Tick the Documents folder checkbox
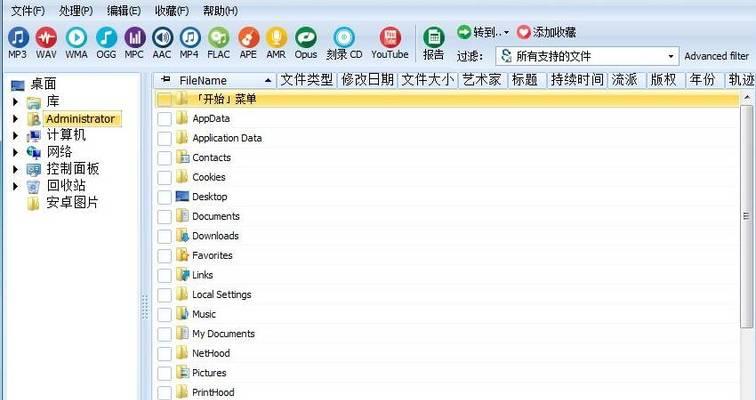 (164, 217)
